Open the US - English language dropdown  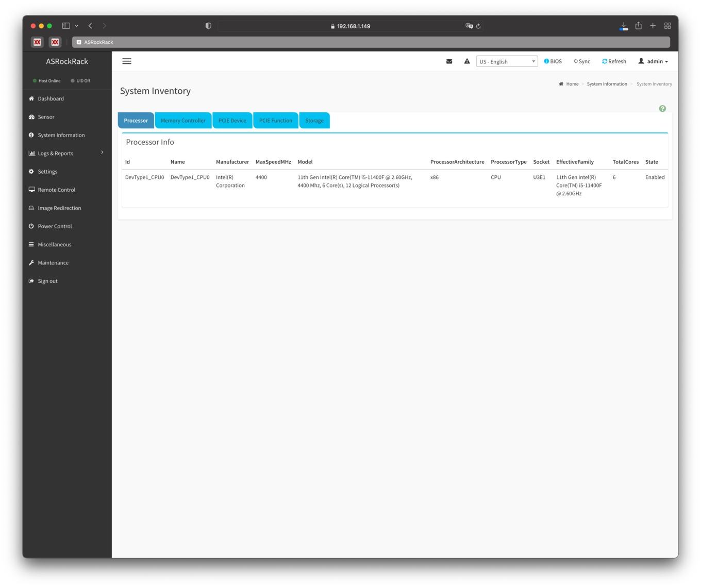[x=507, y=61]
